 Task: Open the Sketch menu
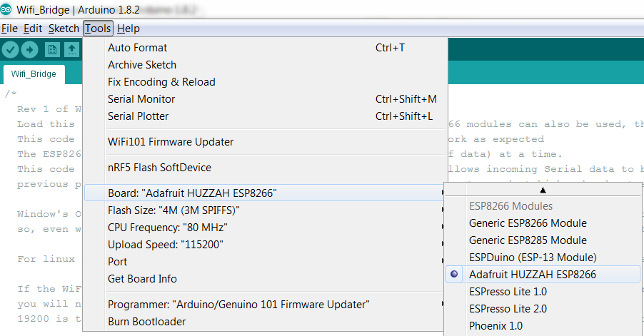[64, 29]
